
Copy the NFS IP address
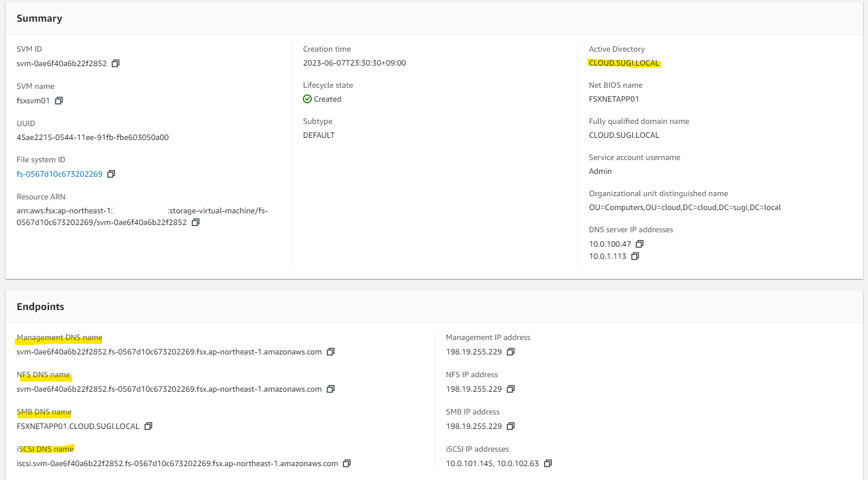click(511, 389)
